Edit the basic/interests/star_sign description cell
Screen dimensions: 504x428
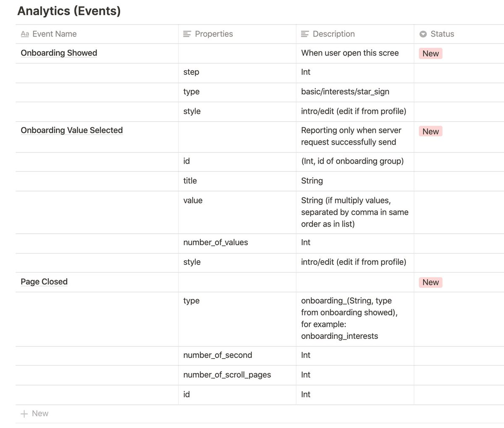pos(345,92)
